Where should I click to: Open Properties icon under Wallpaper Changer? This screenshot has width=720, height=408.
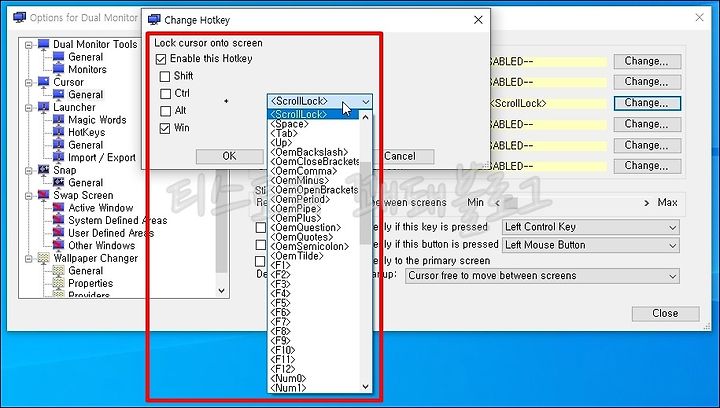click(59, 283)
